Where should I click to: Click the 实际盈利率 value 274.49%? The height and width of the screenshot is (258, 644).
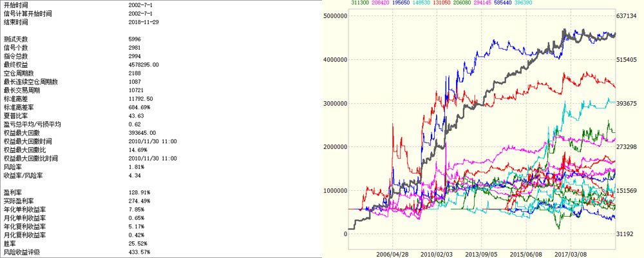click(140, 201)
